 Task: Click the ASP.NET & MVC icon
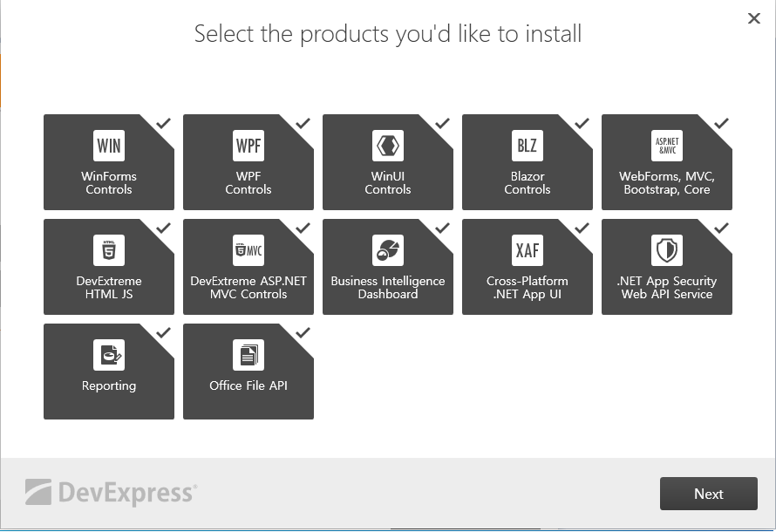pos(667,146)
